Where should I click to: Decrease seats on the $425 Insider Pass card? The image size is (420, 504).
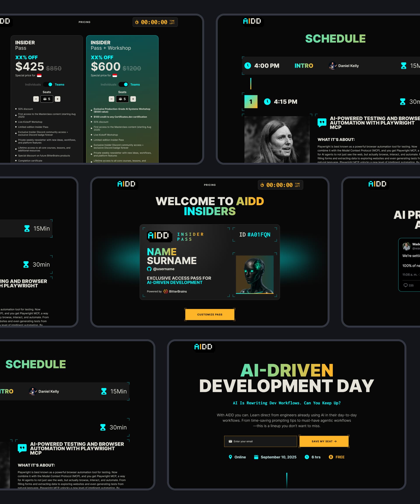pos(36,99)
